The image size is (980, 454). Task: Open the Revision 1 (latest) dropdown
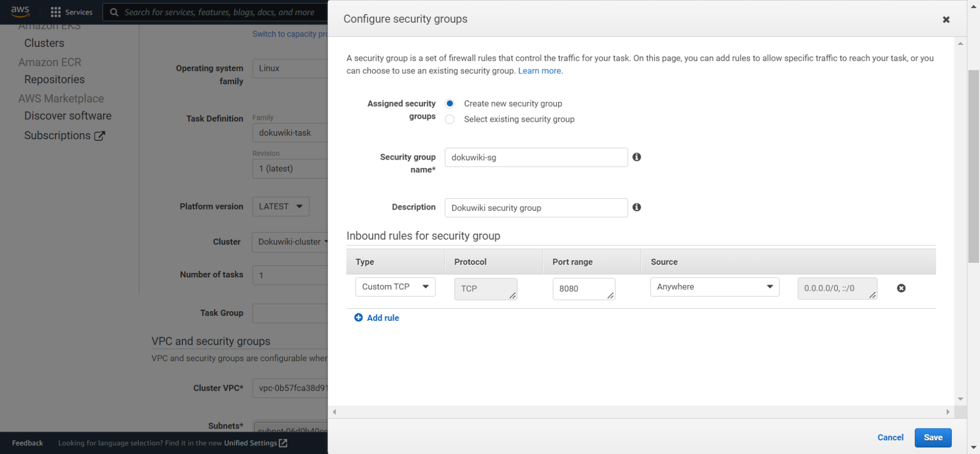[x=290, y=169]
